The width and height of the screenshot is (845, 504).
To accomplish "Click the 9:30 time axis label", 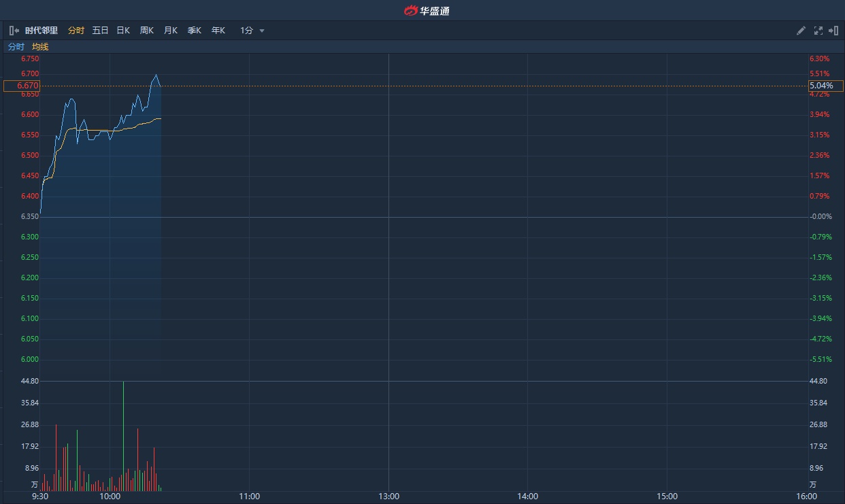I will point(40,497).
